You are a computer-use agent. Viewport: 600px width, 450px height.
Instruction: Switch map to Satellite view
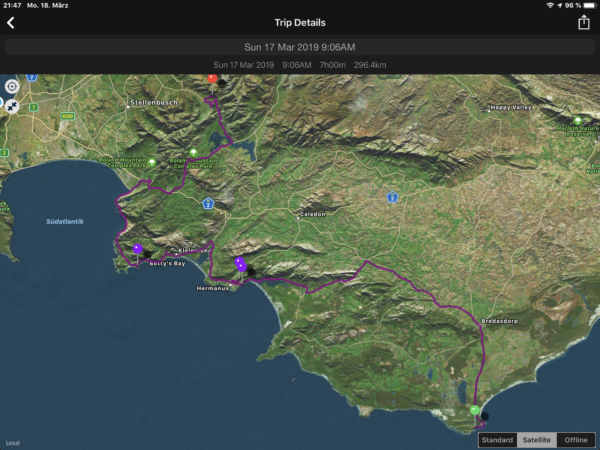(536, 440)
